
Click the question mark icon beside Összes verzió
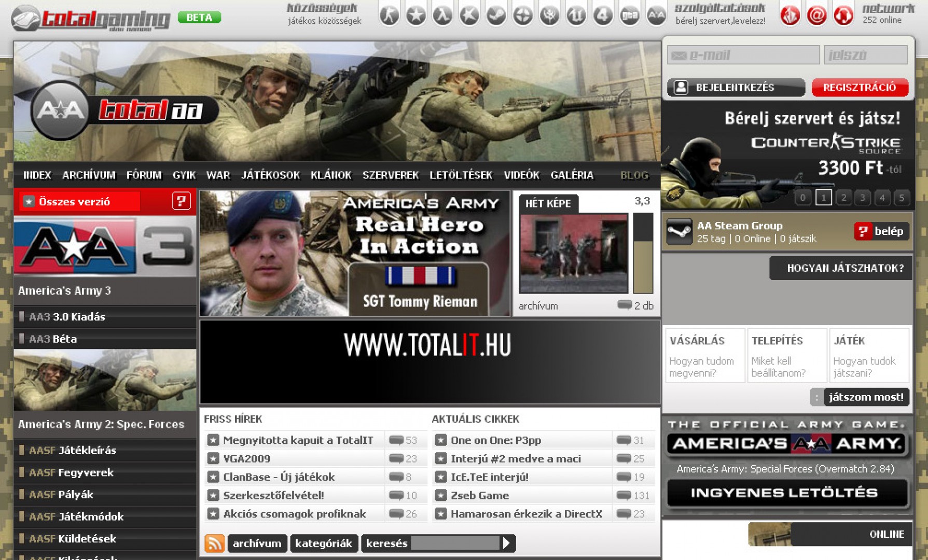181,201
